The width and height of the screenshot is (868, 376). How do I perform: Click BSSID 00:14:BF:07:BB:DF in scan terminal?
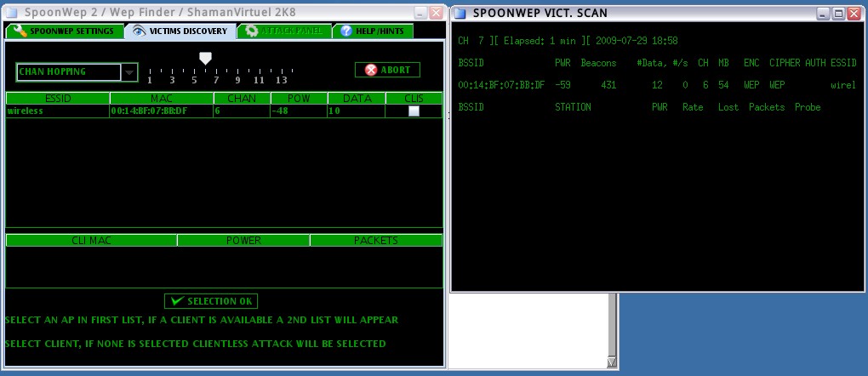[501, 85]
